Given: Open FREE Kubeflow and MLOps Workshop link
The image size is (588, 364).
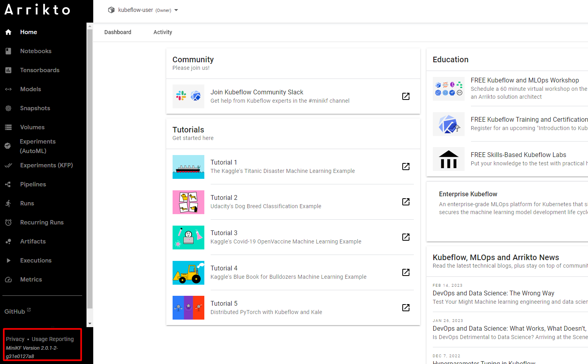Looking at the screenshot, I should pyautogui.click(x=525, y=80).
